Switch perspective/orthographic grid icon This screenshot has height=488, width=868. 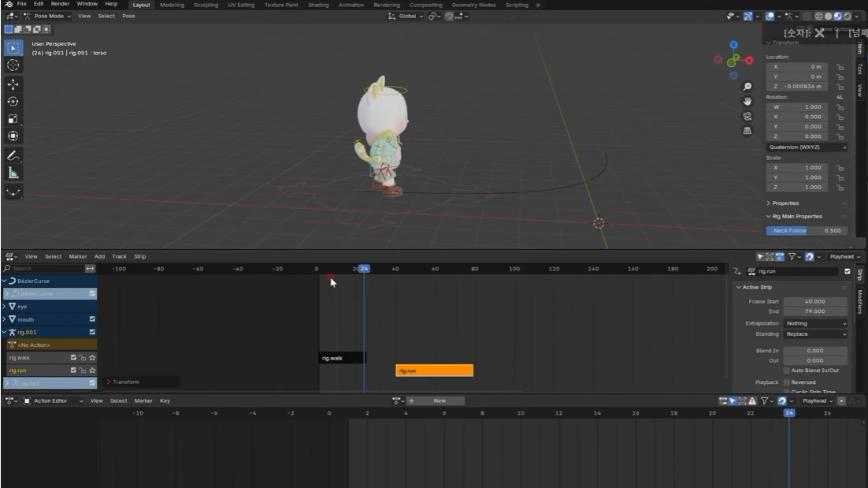pos(747,131)
